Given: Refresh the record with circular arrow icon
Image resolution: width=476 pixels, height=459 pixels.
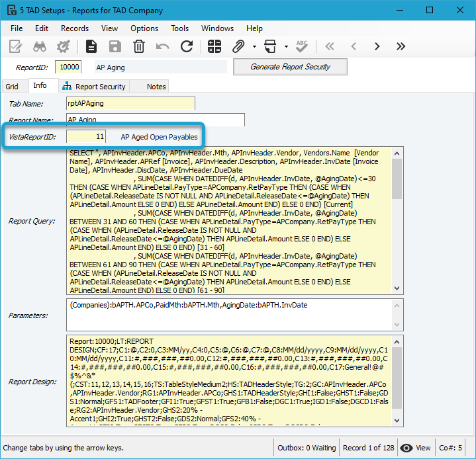Looking at the screenshot, I should click(187, 46).
